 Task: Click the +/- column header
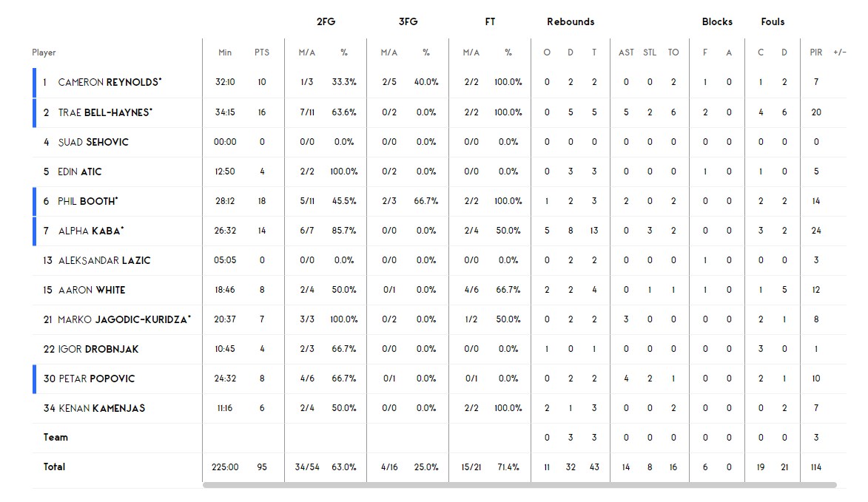coord(840,52)
